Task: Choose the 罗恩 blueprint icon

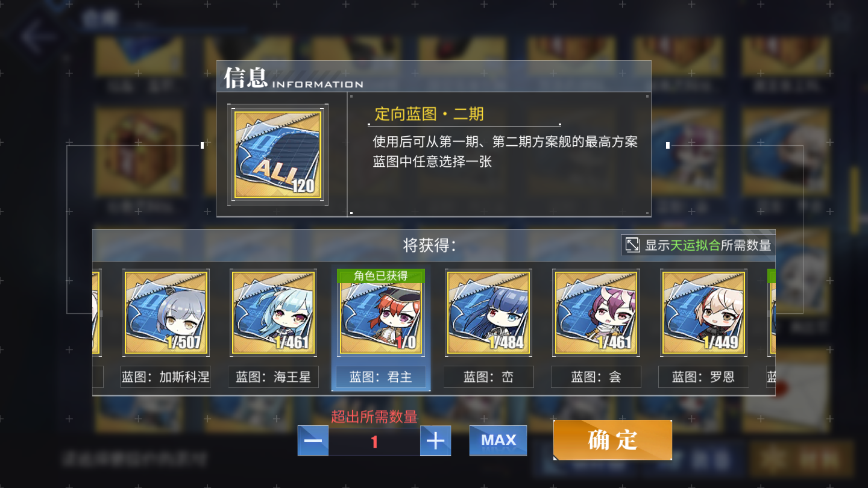Action: [704, 312]
